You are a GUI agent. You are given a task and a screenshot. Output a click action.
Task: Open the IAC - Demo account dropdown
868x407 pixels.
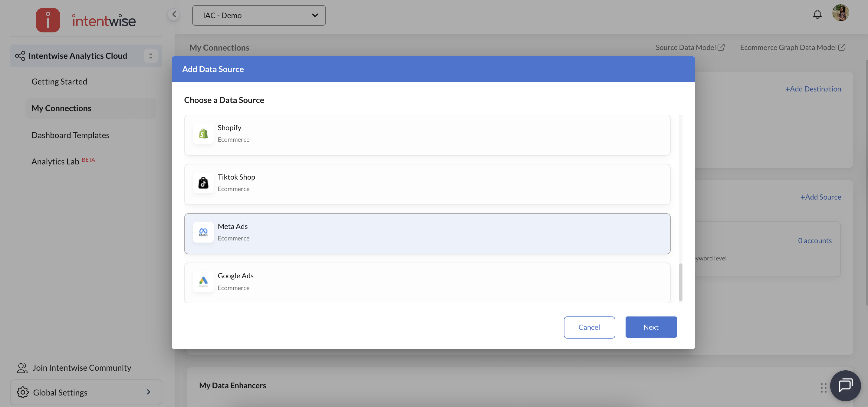[x=259, y=15]
